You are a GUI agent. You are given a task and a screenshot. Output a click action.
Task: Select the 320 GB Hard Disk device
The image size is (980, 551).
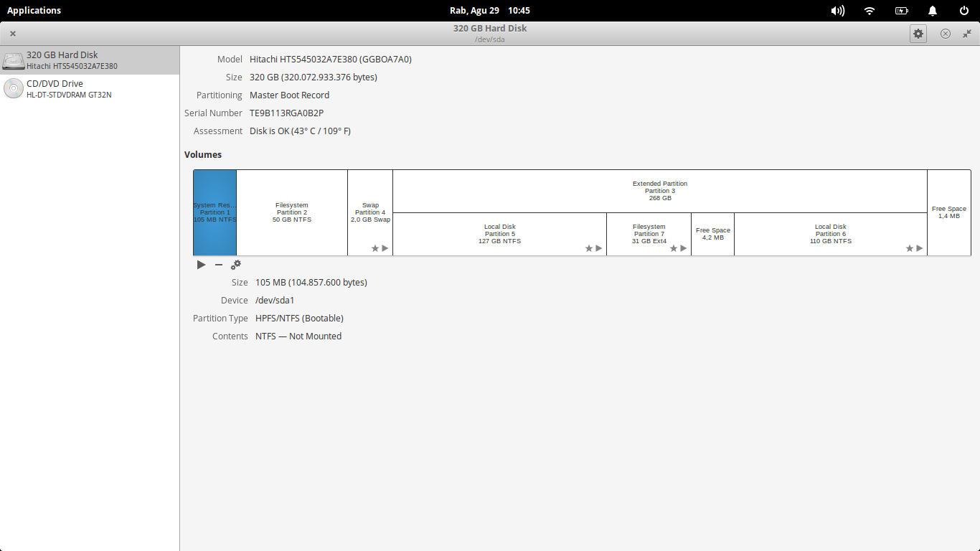(90, 60)
